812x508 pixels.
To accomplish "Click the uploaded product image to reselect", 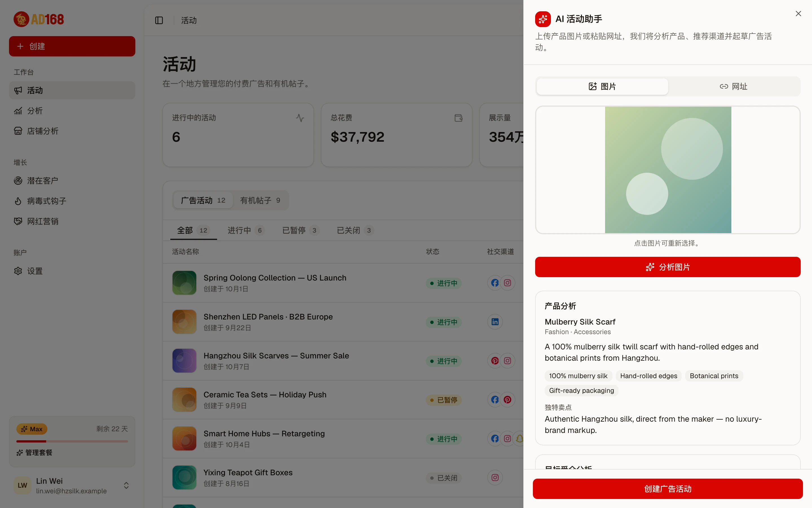I will click(x=668, y=170).
